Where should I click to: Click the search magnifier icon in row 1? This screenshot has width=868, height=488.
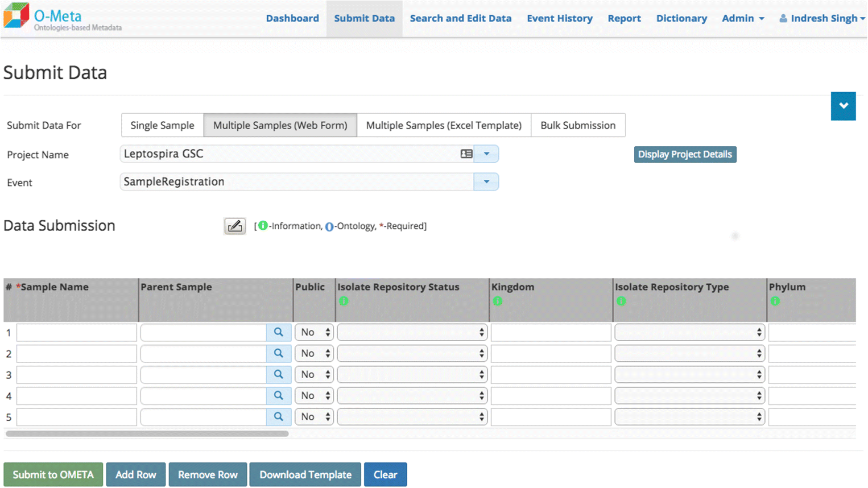(x=278, y=332)
